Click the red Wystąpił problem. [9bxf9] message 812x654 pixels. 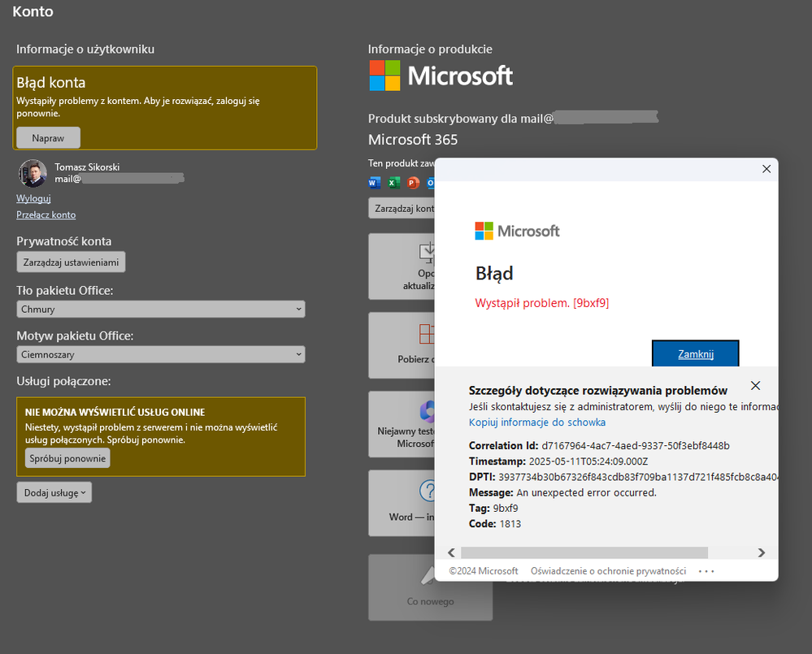541,303
